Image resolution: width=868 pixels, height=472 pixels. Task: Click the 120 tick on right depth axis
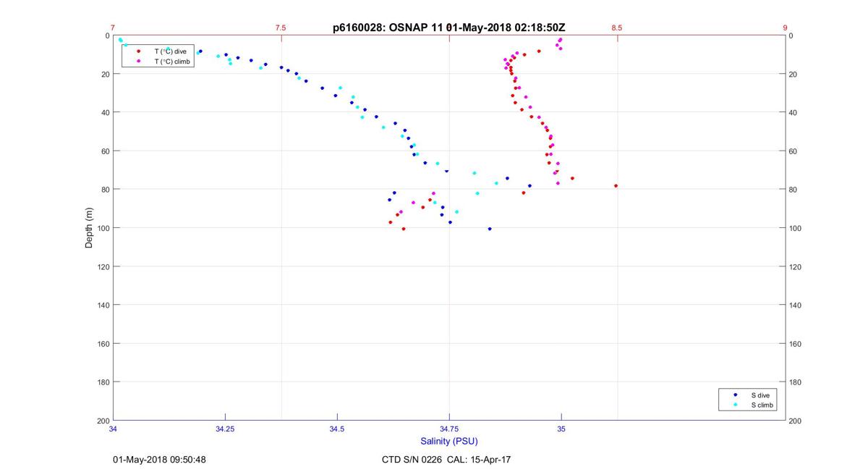[x=795, y=267]
